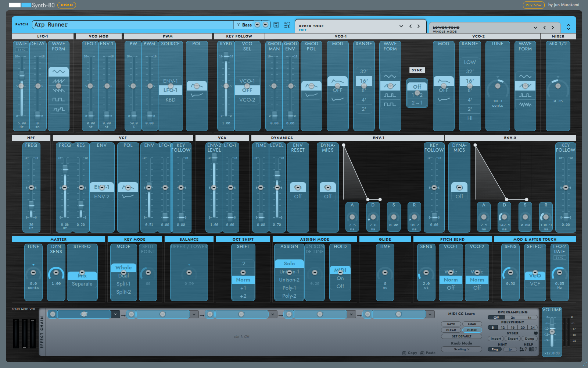Select the LFO-1 square waveform icon

click(58, 100)
